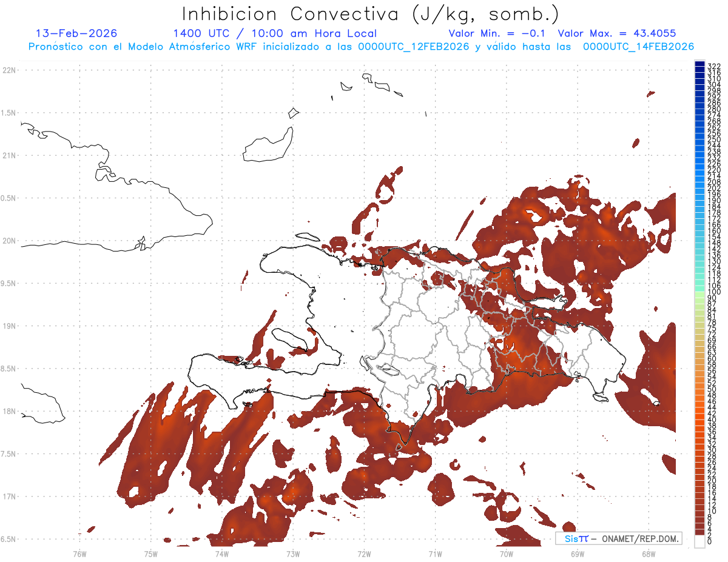This screenshot has width=728, height=562.
Task: Click the '76W' longitude label
Action: click(79, 554)
